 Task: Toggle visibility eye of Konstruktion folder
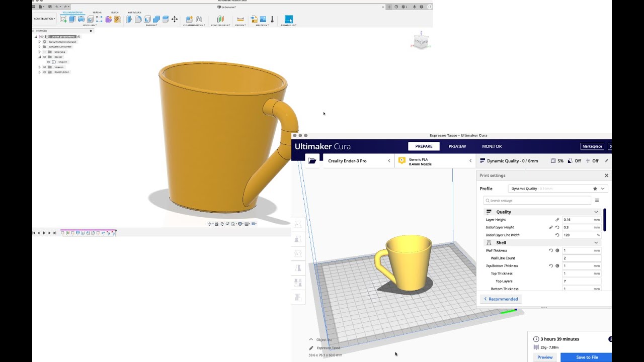pyautogui.click(x=45, y=72)
